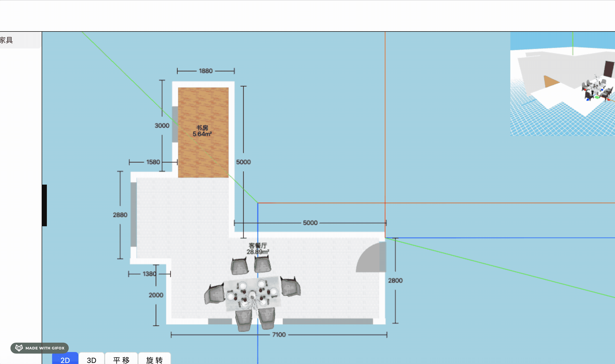The image size is (615, 364).
Task: Select the 书房 study room floor
Action: click(x=203, y=132)
